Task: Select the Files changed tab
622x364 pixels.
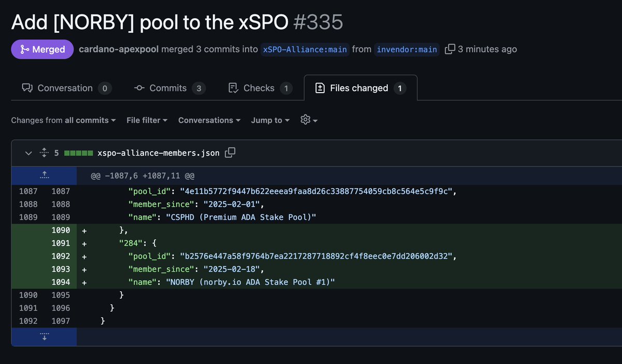Action: 360,88
